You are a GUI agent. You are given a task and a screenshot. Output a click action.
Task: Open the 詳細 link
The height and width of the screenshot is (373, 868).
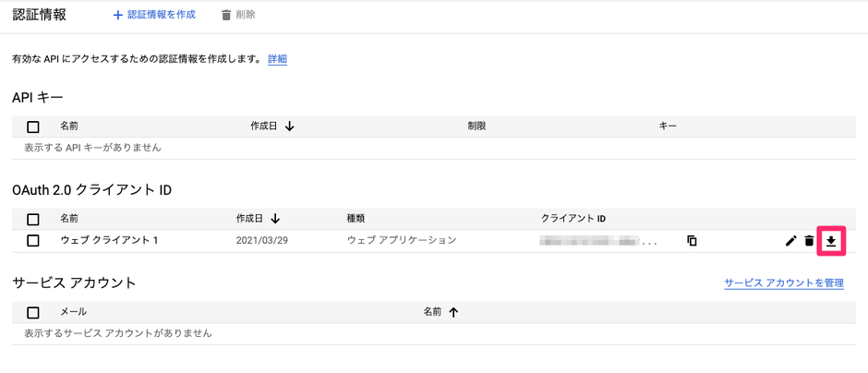pyautogui.click(x=277, y=59)
